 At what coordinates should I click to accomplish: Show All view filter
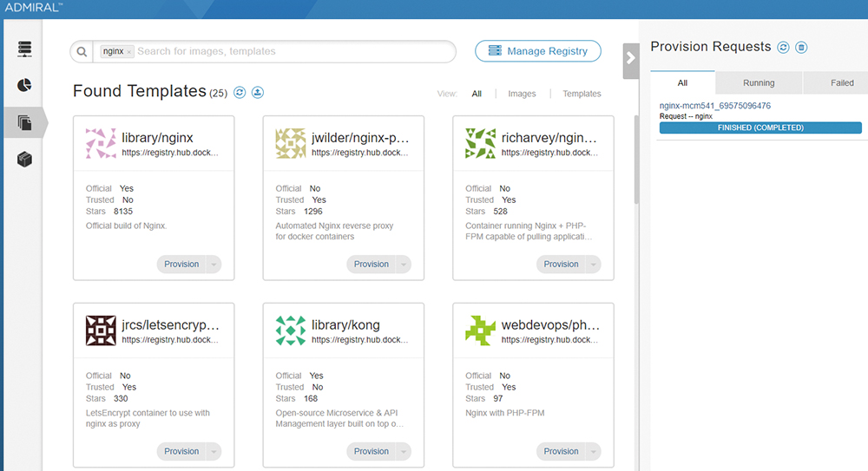pos(477,94)
